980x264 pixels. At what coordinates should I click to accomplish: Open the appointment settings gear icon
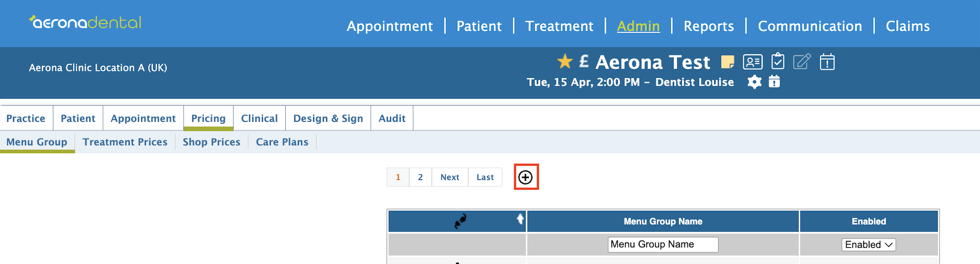pos(755,82)
